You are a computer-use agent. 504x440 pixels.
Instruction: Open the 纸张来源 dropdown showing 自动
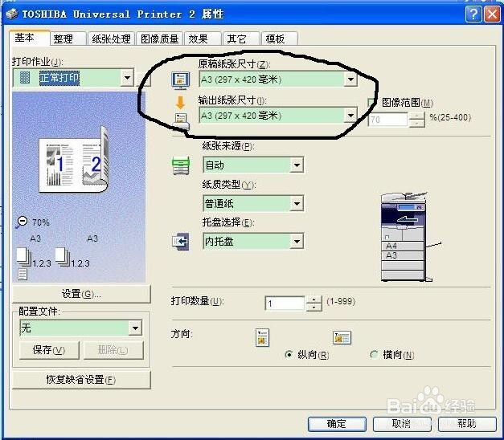pos(297,165)
